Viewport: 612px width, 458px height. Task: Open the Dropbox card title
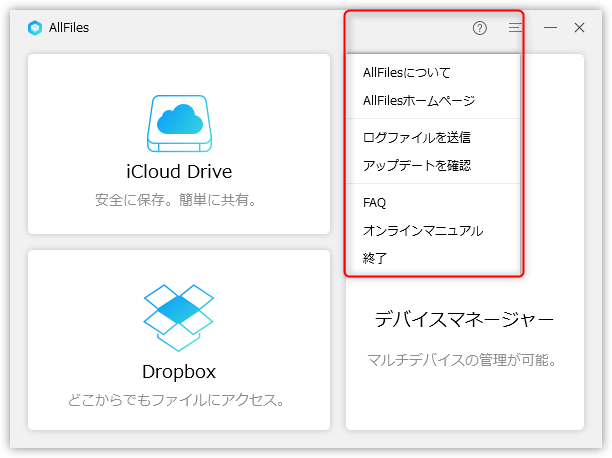(179, 372)
